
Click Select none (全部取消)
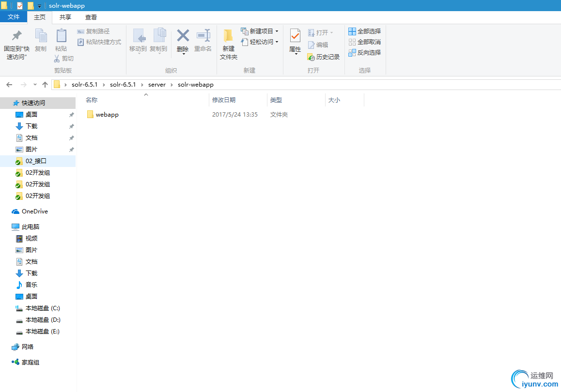pos(365,42)
